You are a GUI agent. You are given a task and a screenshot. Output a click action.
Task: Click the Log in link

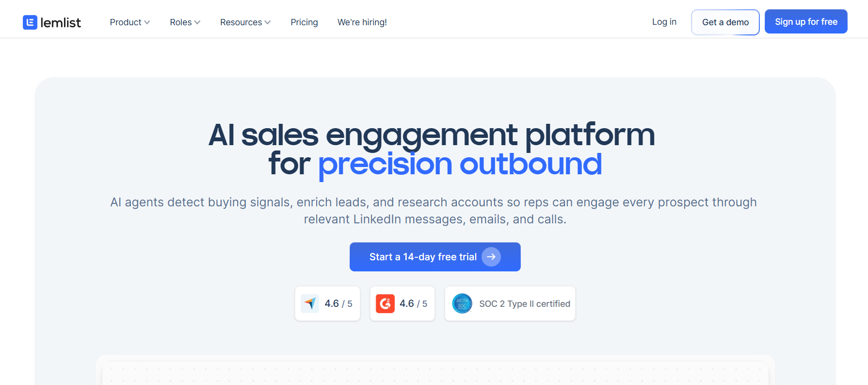click(x=664, y=22)
